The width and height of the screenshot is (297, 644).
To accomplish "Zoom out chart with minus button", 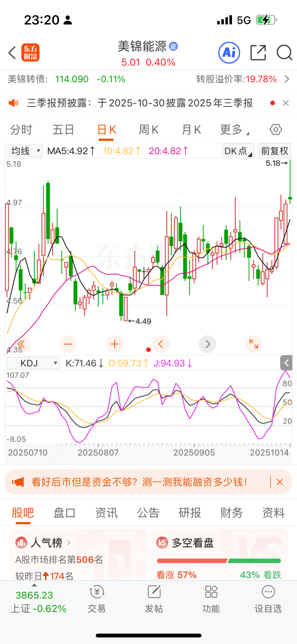I will click(68, 344).
